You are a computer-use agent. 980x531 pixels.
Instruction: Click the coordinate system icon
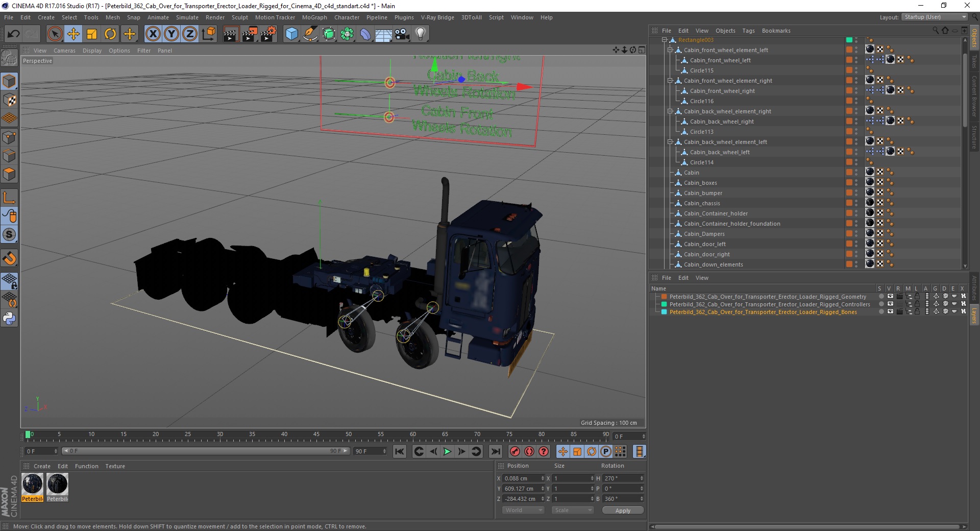(x=208, y=34)
